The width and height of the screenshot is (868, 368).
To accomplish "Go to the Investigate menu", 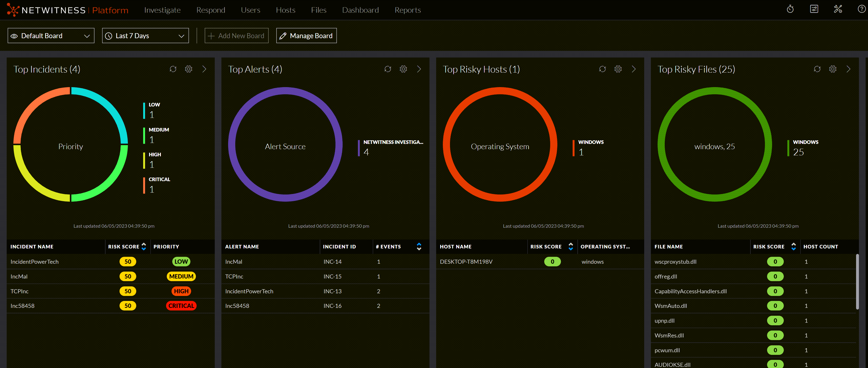I will point(162,10).
